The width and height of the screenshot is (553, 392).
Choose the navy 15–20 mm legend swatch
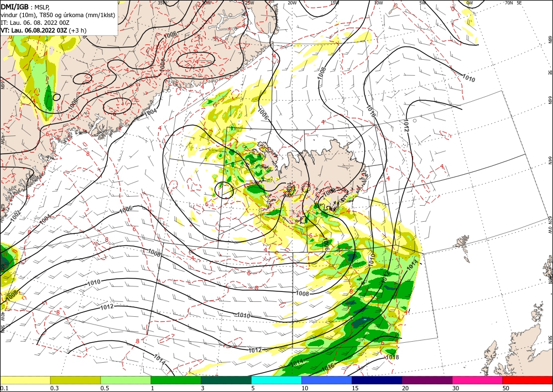377,380
